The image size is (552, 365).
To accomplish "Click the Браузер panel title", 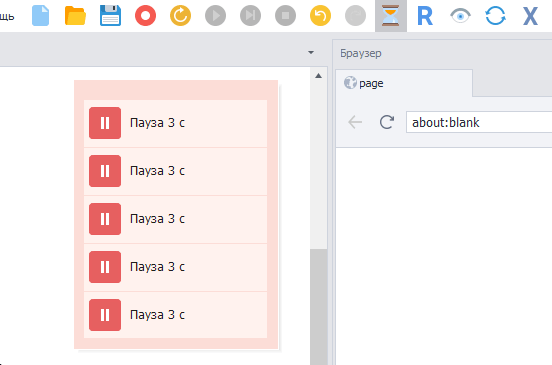I will [360, 54].
